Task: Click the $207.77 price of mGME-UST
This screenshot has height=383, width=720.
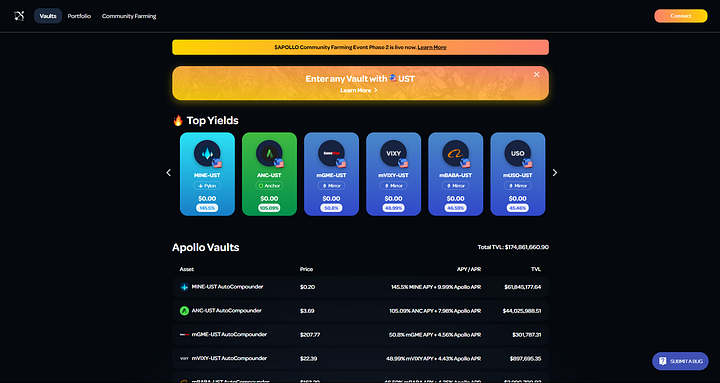Action: [310, 335]
